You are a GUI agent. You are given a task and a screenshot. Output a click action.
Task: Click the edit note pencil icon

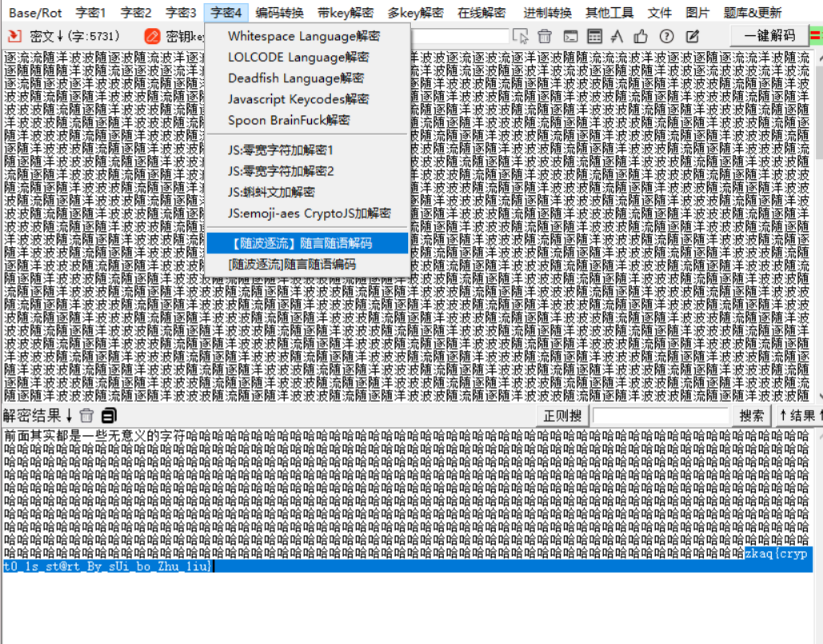tap(693, 36)
